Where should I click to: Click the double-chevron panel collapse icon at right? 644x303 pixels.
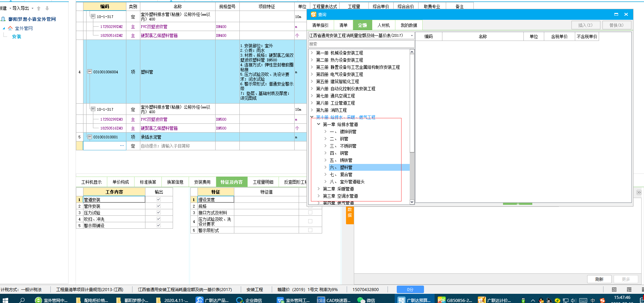click(639, 192)
